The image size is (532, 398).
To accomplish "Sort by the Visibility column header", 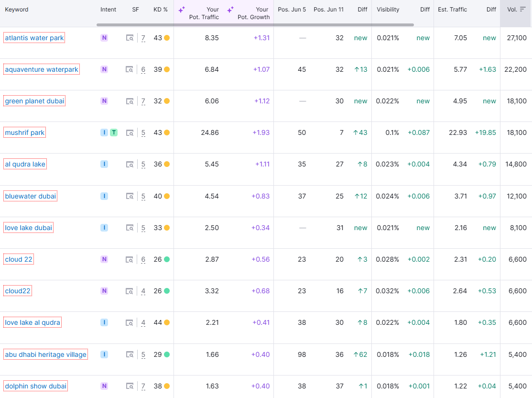I will 388,10.
